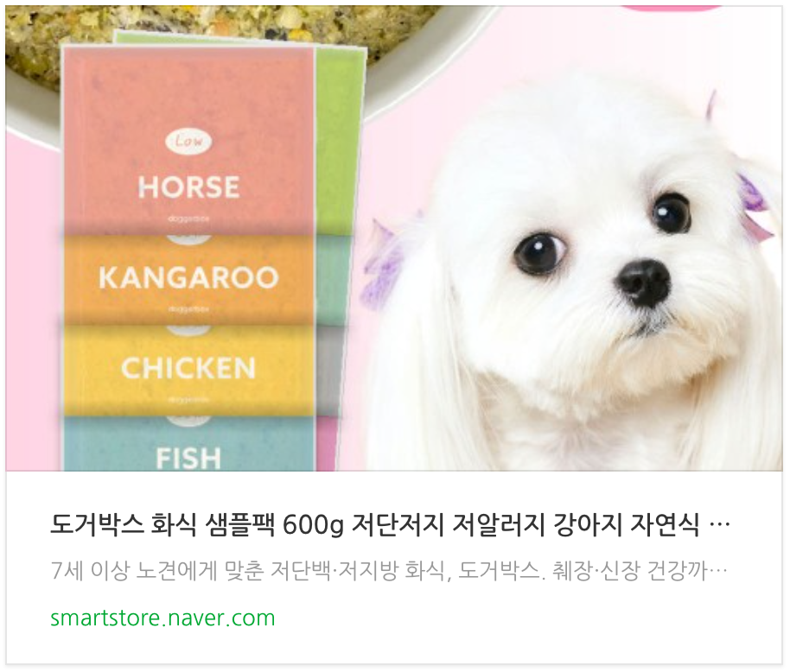This screenshot has width=790, height=672.
Task: Click the pink package edge beside FISH
Action: coord(327,444)
